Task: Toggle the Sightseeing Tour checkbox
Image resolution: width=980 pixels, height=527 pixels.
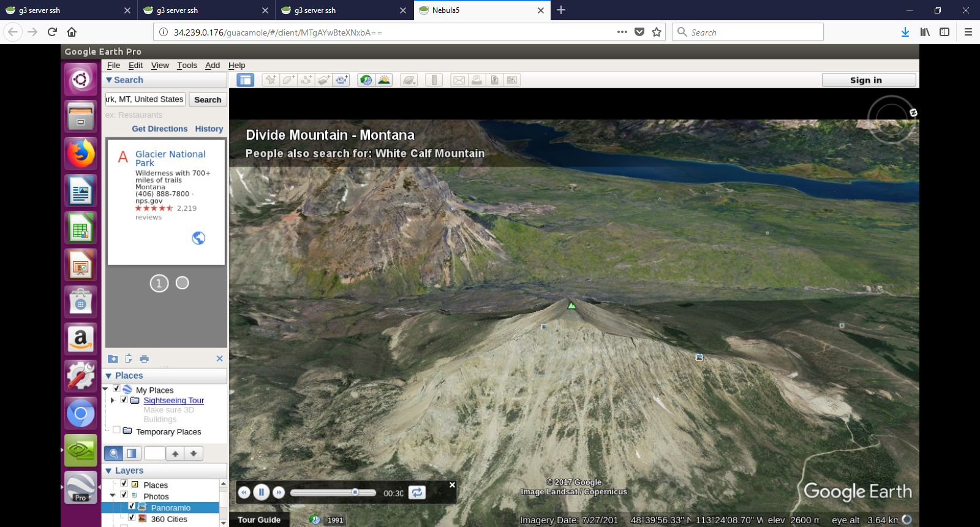Action: pyautogui.click(x=124, y=400)
